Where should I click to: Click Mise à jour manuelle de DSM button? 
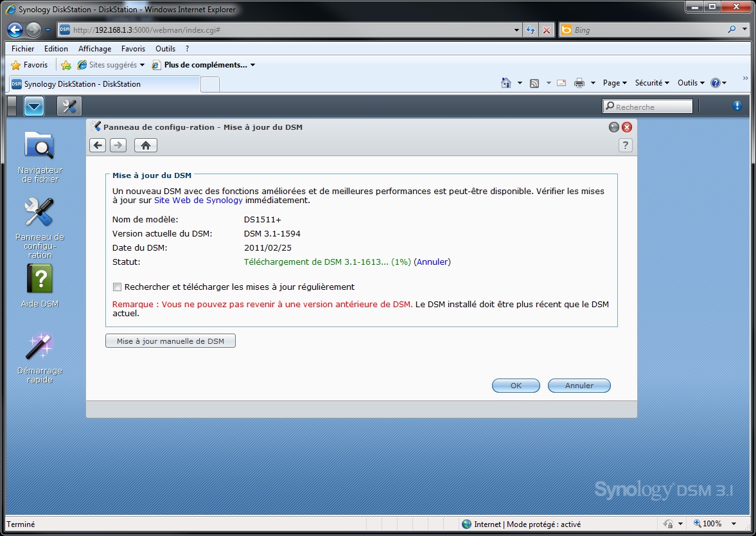(x=171, y=341)
